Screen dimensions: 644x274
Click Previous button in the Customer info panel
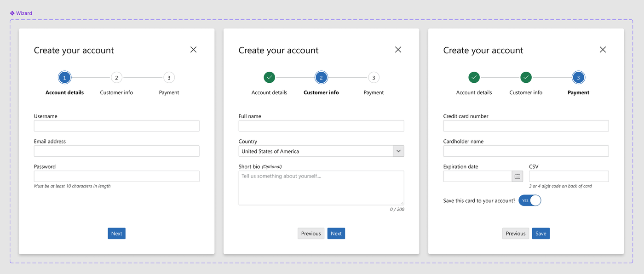click(311, 234)
